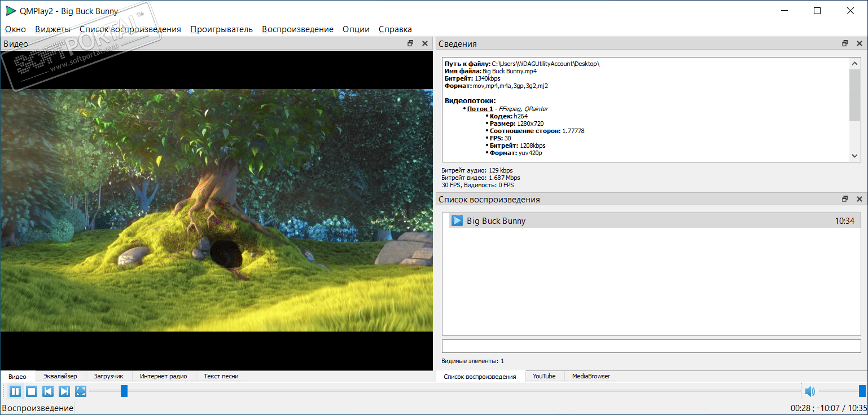This screenshot has width=868, height=415.
Task: Click the playlist search field
Action: click(x=651, y=346)
